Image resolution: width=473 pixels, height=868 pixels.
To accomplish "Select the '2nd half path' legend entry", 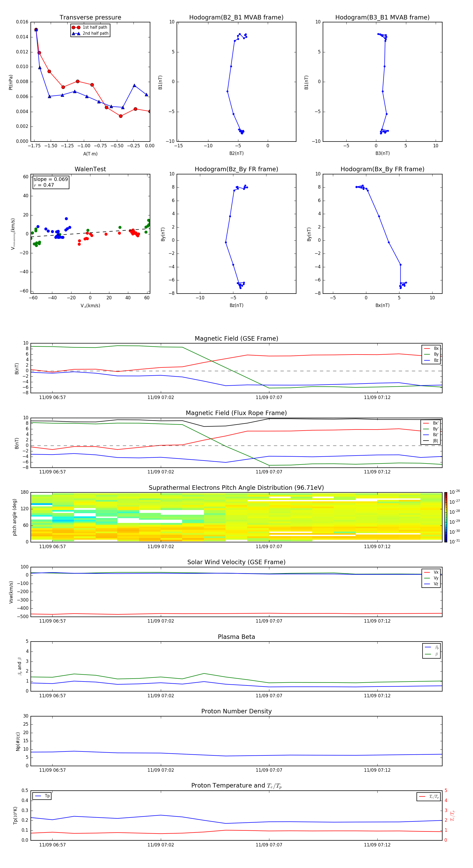I will click(91, 33).
